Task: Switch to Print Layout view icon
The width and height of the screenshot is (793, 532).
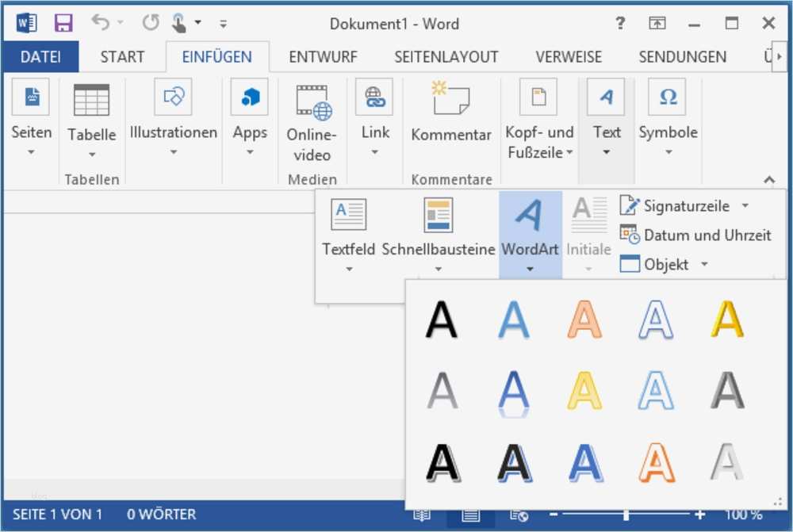Action: pyautogui.click(x=470, y=516)
